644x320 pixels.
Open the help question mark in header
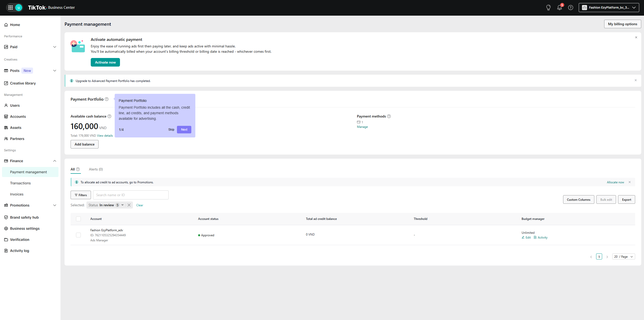point(571,8)
